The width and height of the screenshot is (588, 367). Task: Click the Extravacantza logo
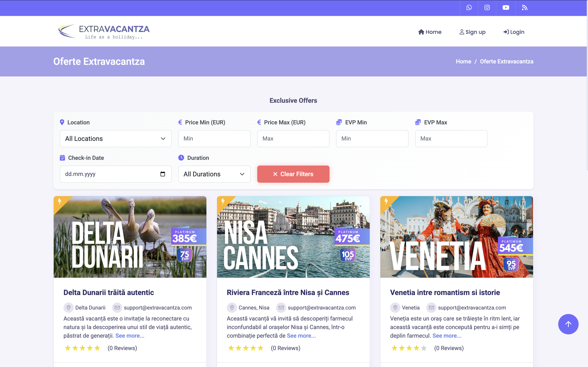pos(104,31)
